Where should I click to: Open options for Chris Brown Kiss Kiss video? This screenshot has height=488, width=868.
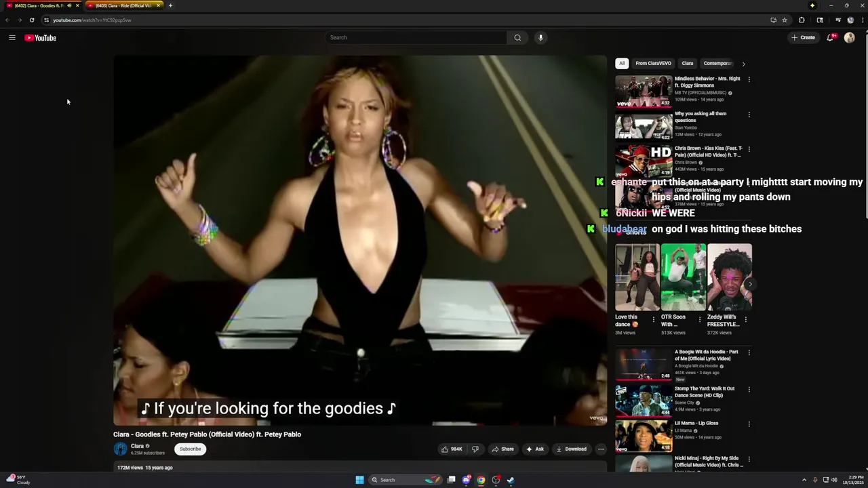(749, 149)
